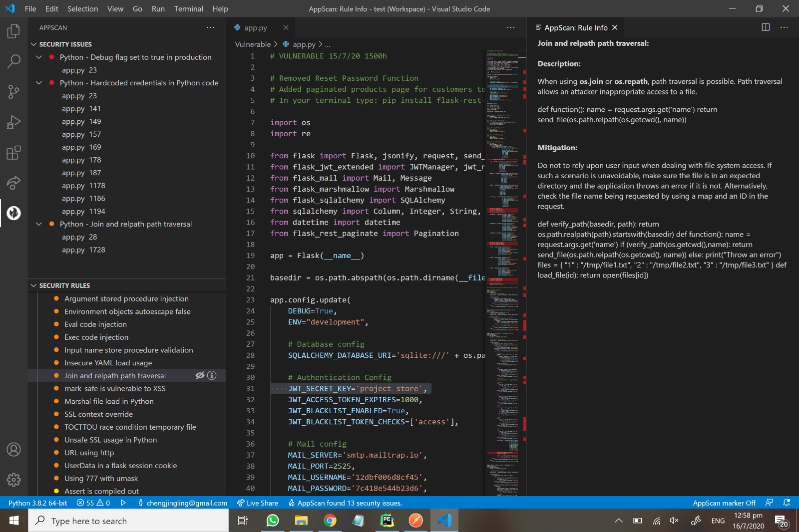799x532 pixels.
Task: Select Python 3.8.2 64-bit interpreter
Action: (37, 503)
